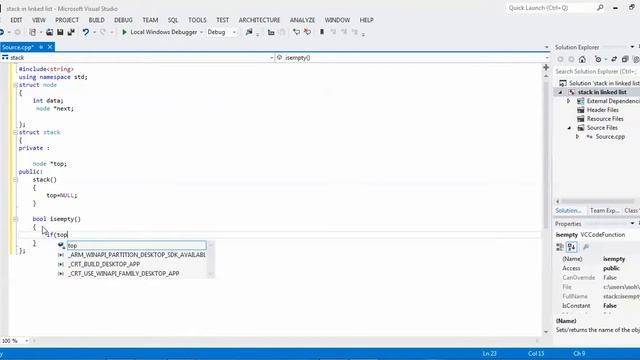Click the Open File toolbar icon
Viewport: 640px width, 360px height.
click(49, 32)
